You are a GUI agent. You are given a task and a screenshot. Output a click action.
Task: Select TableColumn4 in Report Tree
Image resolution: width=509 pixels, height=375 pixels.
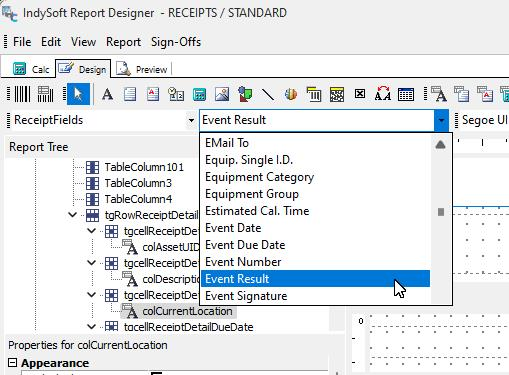(138, 199)
